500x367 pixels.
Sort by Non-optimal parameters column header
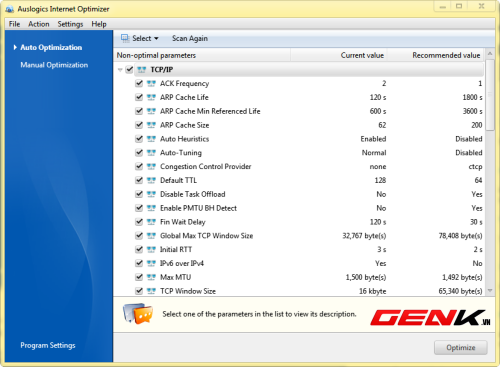click(202, 55)
